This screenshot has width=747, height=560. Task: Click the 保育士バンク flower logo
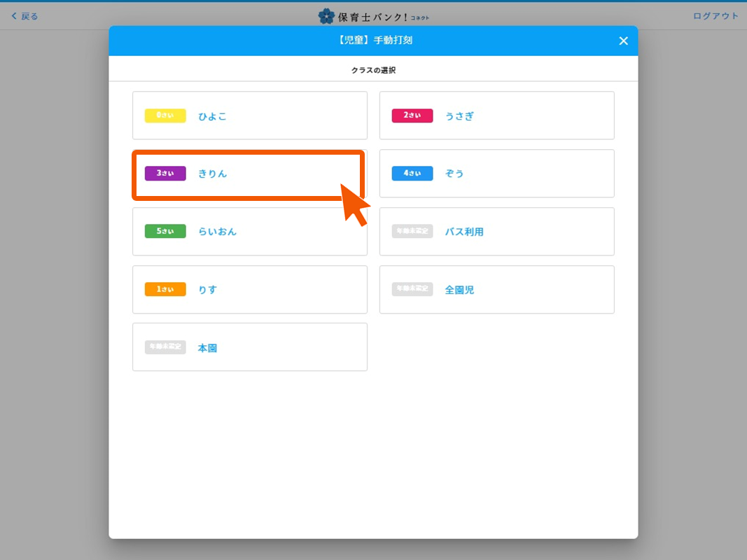point(326,16)
